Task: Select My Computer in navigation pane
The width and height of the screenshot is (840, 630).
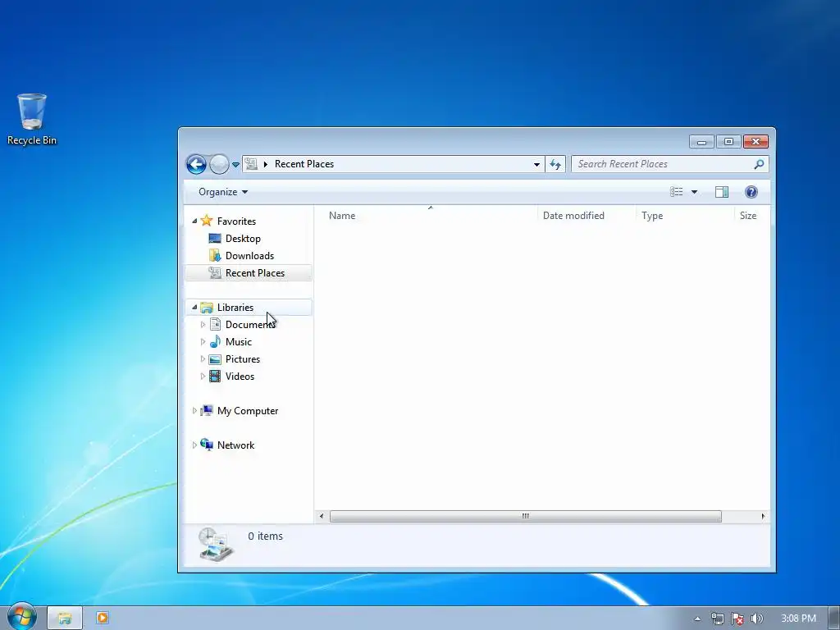Action: click(248, 411)
